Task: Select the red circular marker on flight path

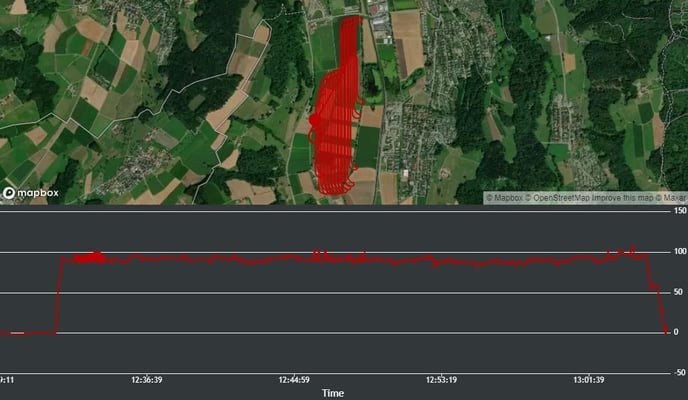Action: coord(315,119)
